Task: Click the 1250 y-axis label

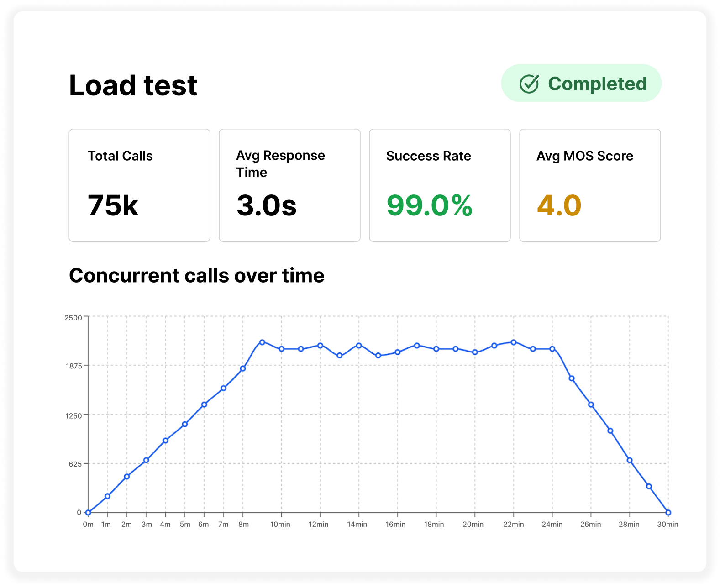Action: 74,416
